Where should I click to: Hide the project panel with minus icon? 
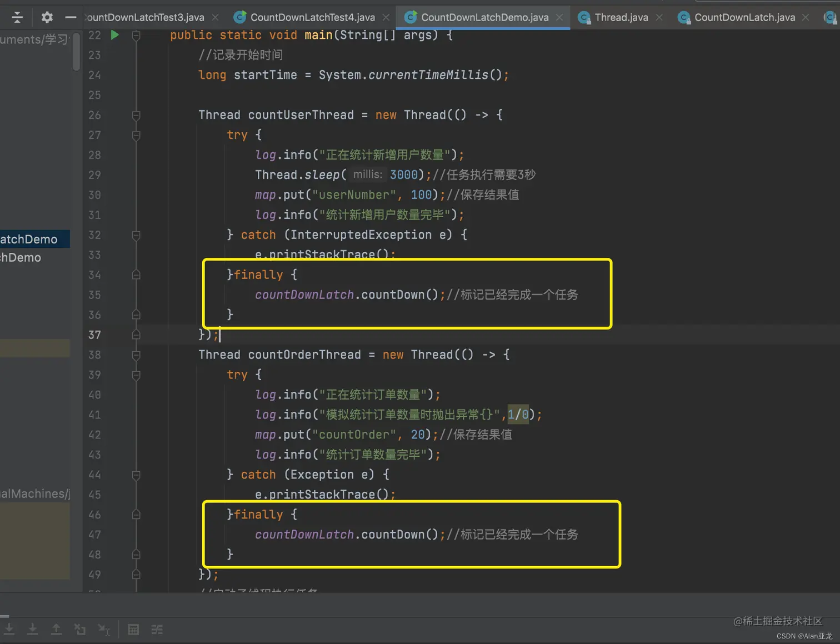pyautogui.click(x=71, y=17)
